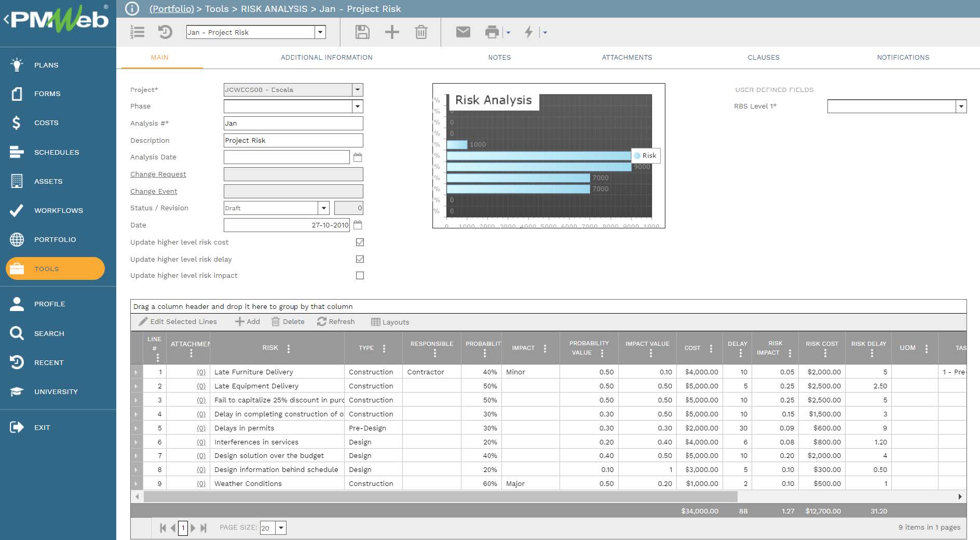Screen dimensions: 980x540
Task: Click the info icon beside Portfolio breadcrumb
Action: [x=132, y=9]
